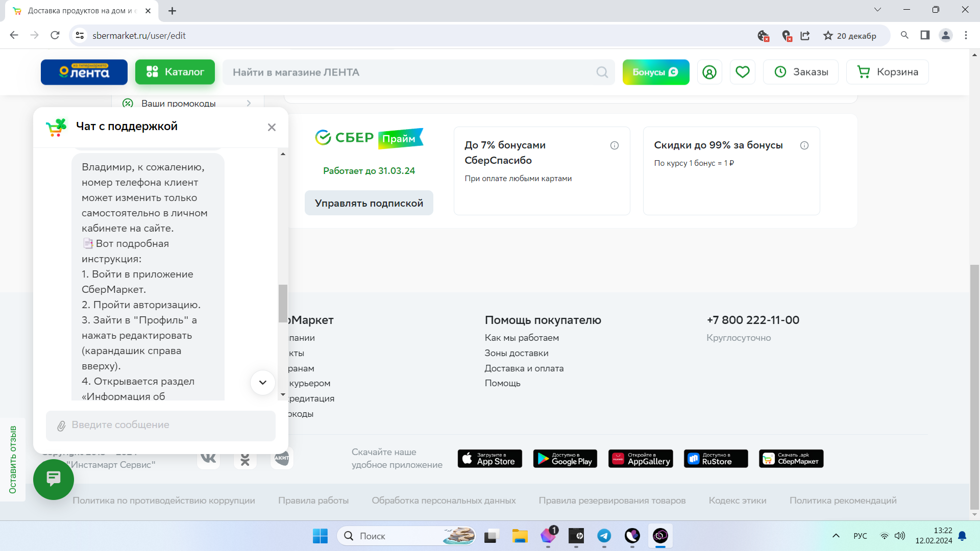Click the browser back arrow

(14, 35)
